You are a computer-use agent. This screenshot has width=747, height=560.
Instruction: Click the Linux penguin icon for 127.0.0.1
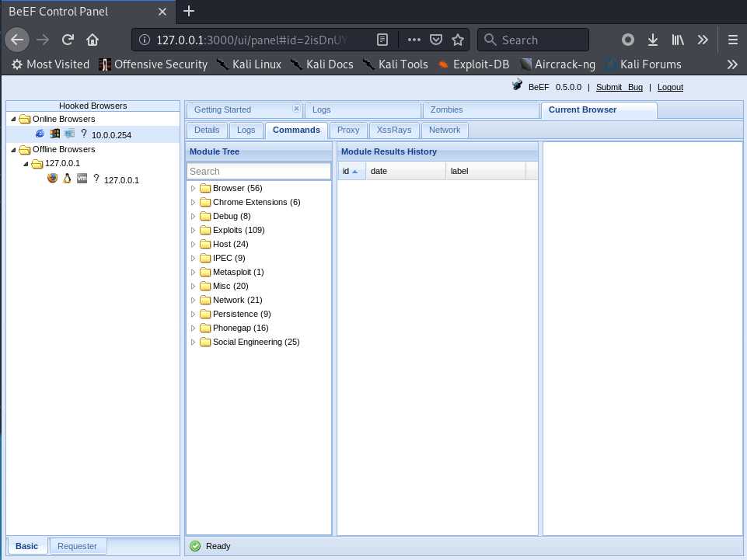click(67, 178)
